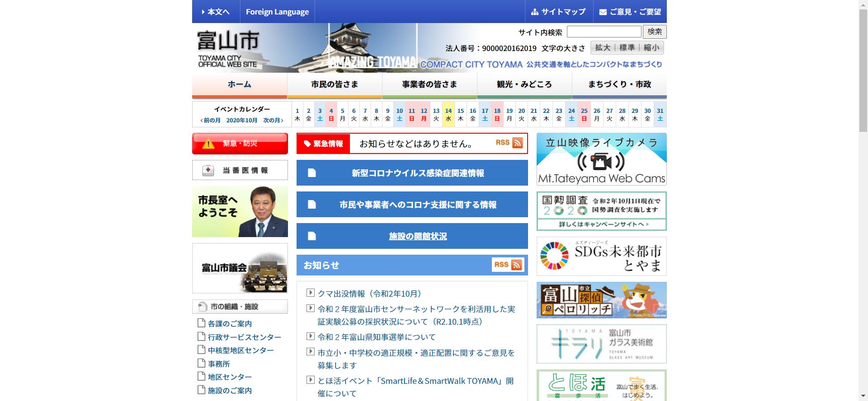Screen dimensions: 868x401
Task: Open the Foreign Language menu
Action: coord(277,12)
